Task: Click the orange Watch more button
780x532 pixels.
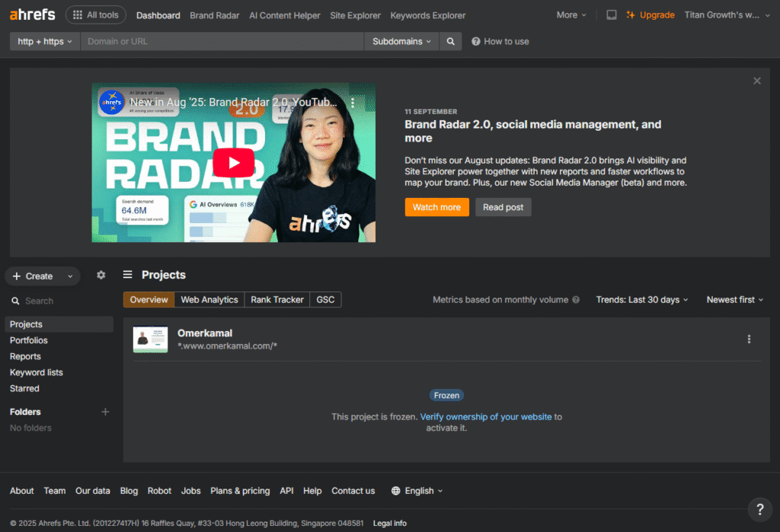Action: pos(436,207)
